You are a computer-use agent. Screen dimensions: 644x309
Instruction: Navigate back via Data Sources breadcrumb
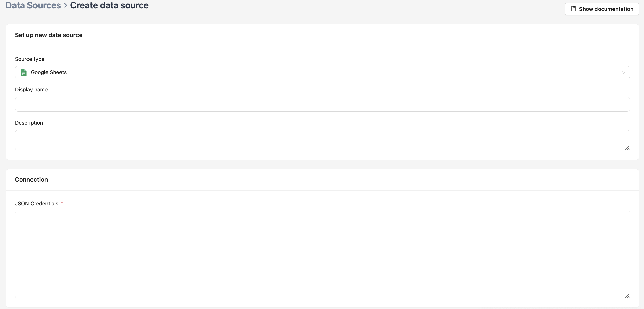[33, 5]
